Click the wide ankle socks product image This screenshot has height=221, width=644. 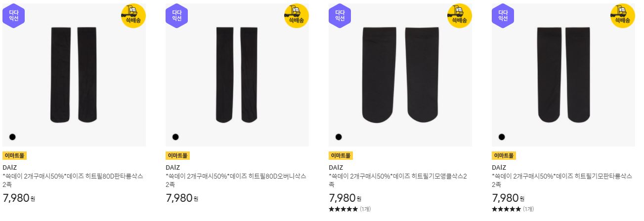[x=400, y=75]
